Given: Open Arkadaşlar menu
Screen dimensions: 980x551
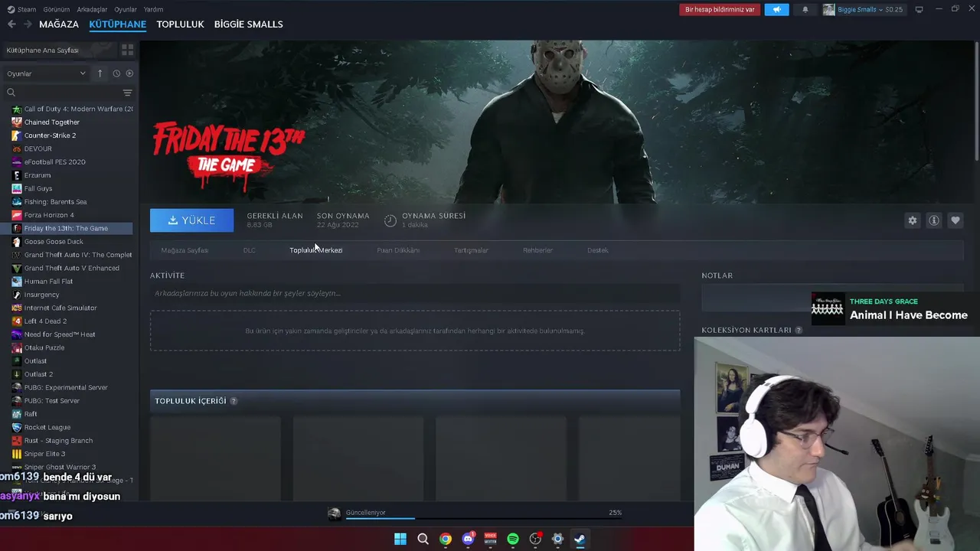Looking at the screenshot, I should (x=92, y=9).
